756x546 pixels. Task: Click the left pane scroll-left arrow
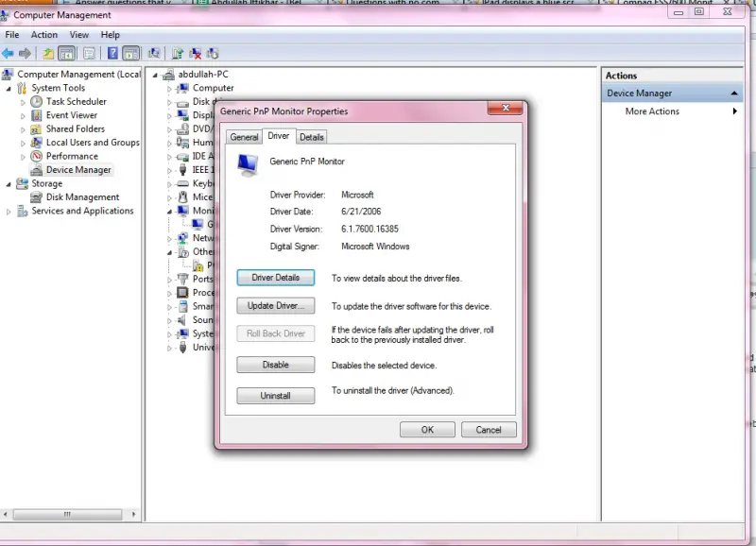(x=6, y=514)
